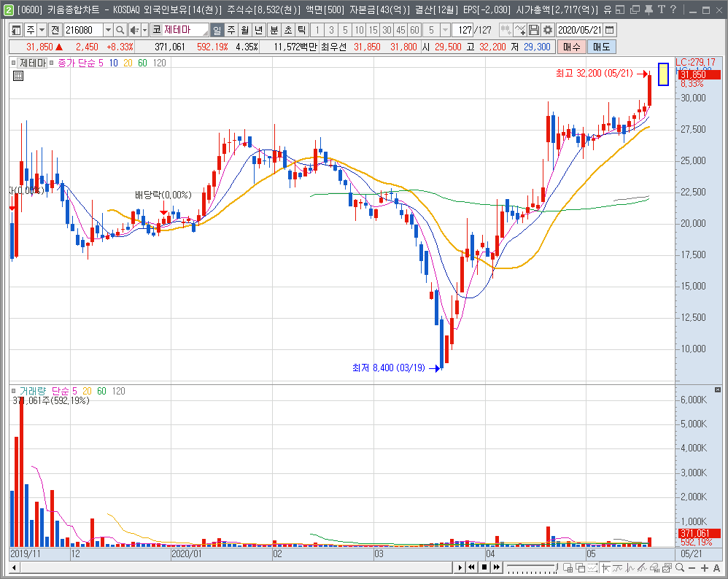Zoom in chart with the plus icon
Screen dimensions: 728x579
pyautogui.click(x=705, y=567)
